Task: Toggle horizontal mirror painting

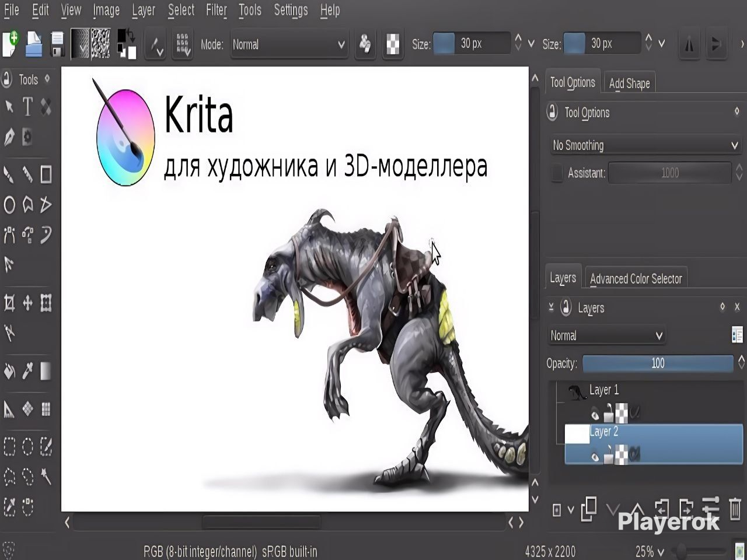Action: (689, 44)
